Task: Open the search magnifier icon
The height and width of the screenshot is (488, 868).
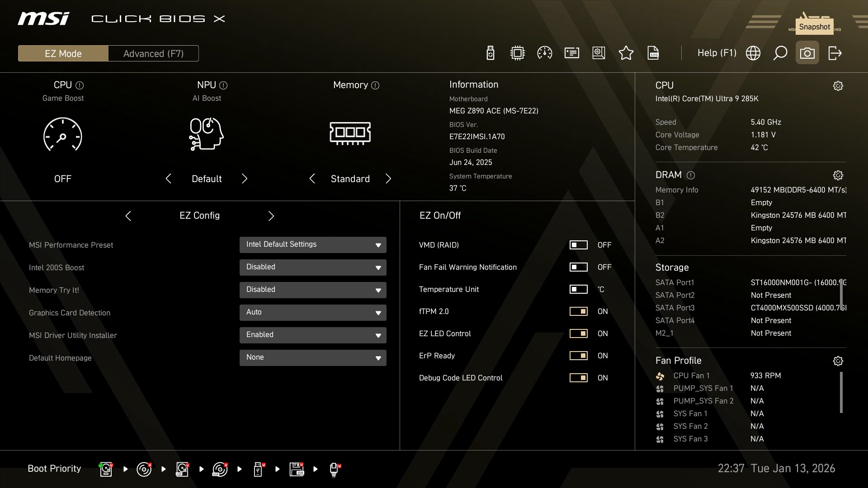Action: pos(780,53)
